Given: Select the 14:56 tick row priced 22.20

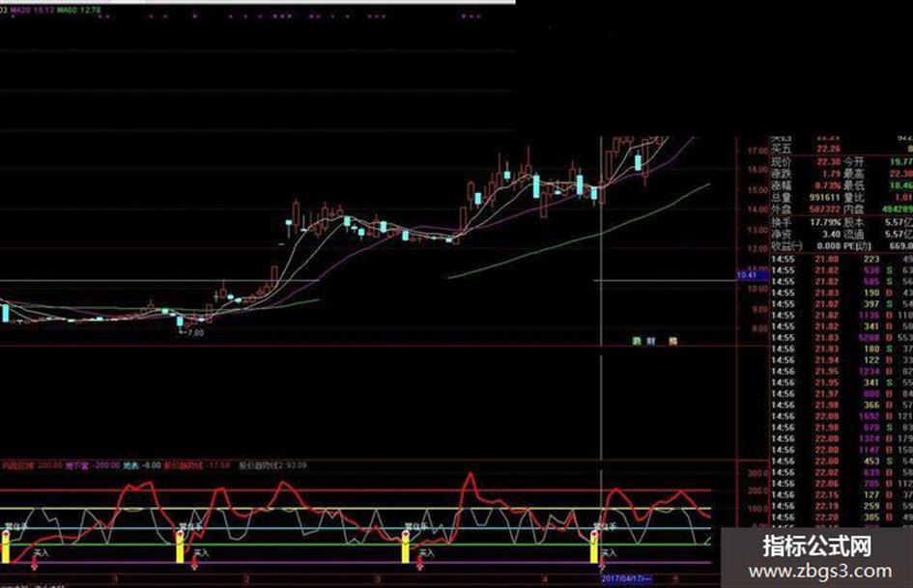Looking at the screenshot, I should coord(842,517).
